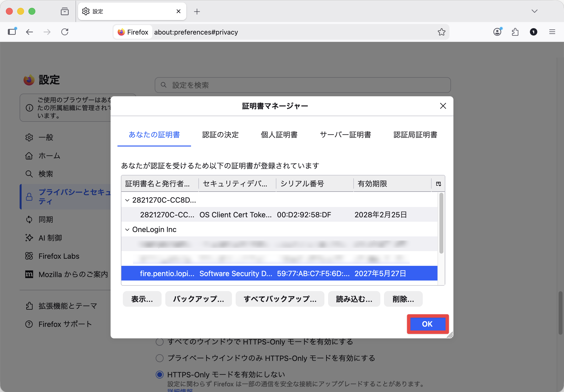Click the すべてバックアップ... button

(x=280, y=299)
